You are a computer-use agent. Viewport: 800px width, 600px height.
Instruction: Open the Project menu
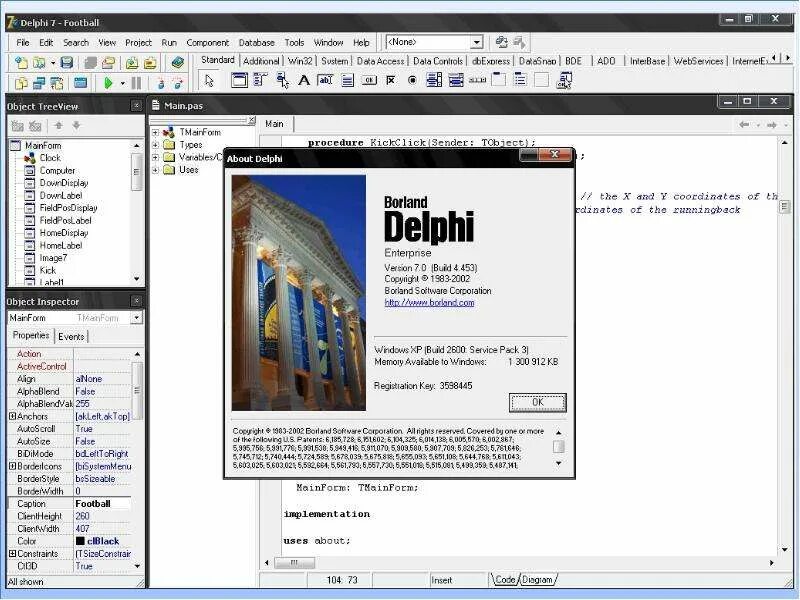tap(138, 42)
